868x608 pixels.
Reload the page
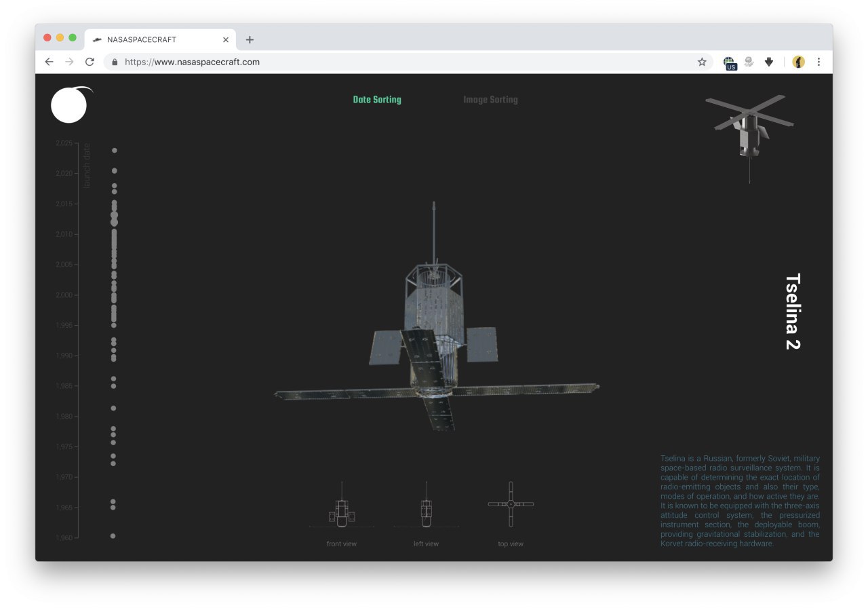pos(90,62)
